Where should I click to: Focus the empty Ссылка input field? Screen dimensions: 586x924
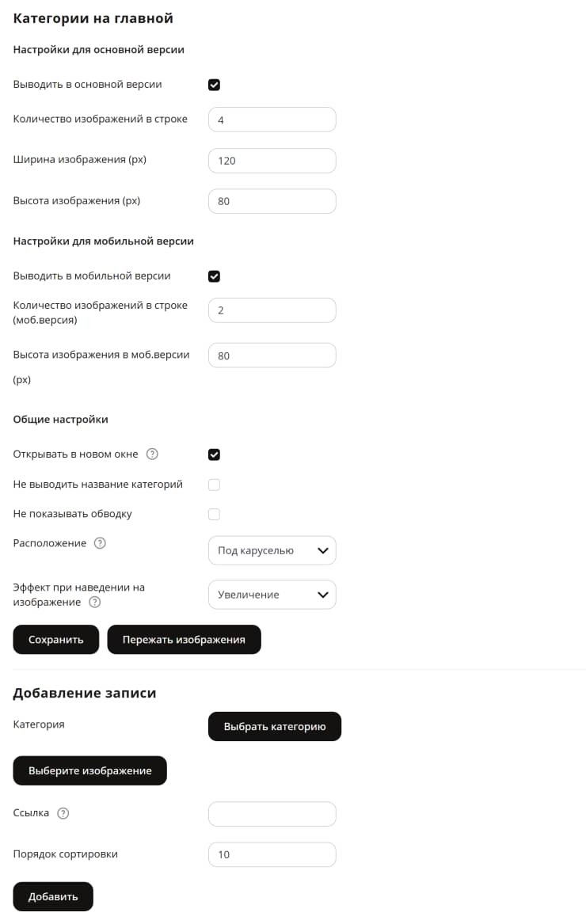pos(272,814)
